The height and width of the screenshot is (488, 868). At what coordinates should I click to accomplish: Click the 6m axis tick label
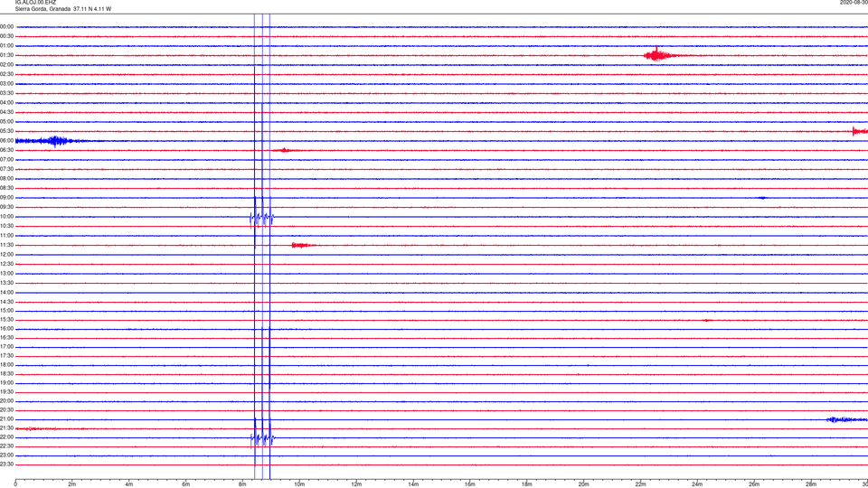186,484
